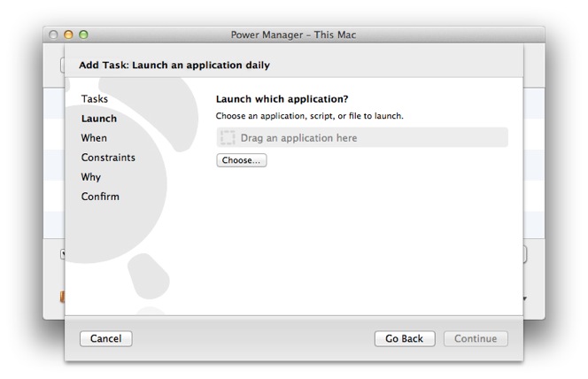Viewport: 588px width, 379px height.
Task: Click the 'Choose an application, script, or file' text
Action: click(309, 116)
